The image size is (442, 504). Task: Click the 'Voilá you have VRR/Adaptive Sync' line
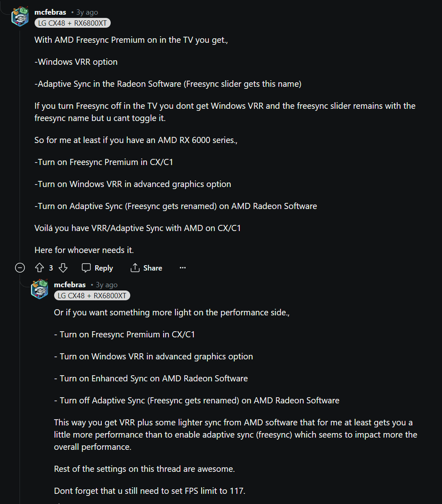click(138, 228)
